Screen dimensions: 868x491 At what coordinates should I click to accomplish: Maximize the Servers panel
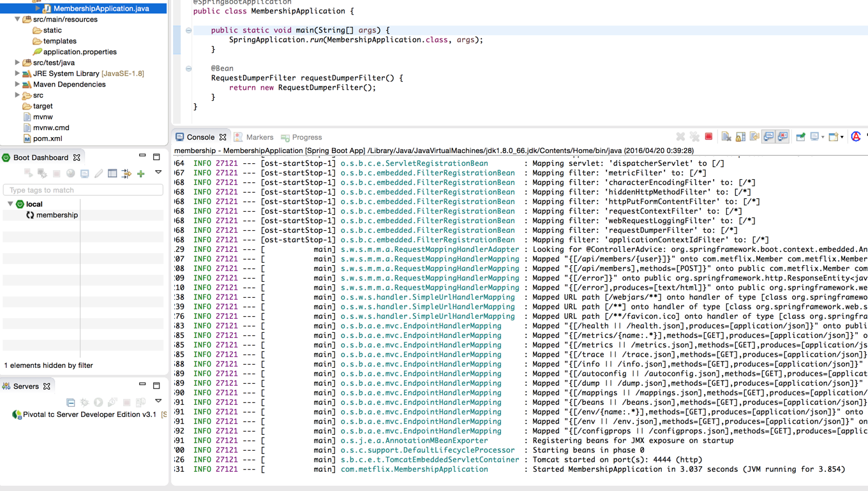156,386
